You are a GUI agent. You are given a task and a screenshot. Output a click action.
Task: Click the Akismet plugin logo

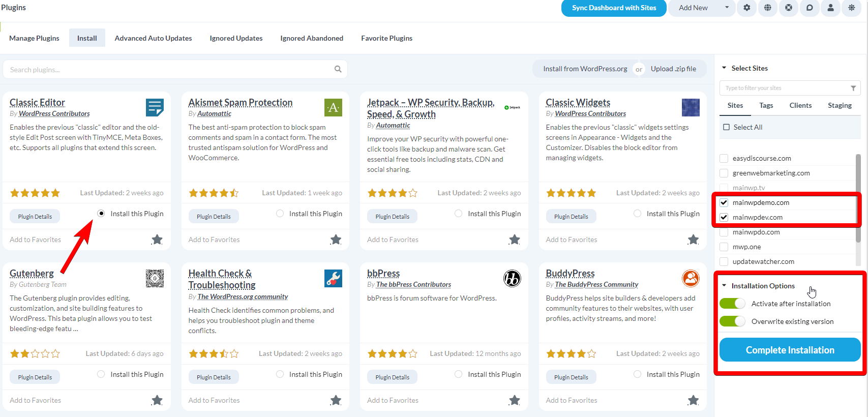point(333,107)
